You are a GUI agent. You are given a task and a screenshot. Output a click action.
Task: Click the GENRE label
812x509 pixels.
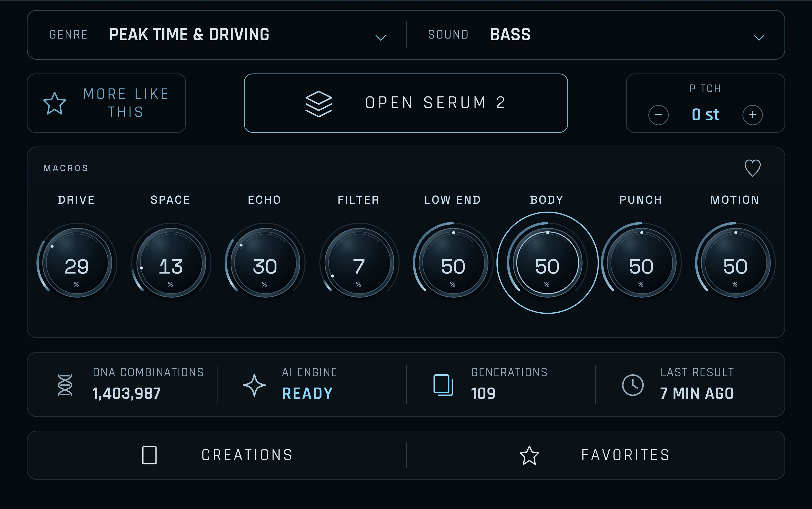(69, 35)
